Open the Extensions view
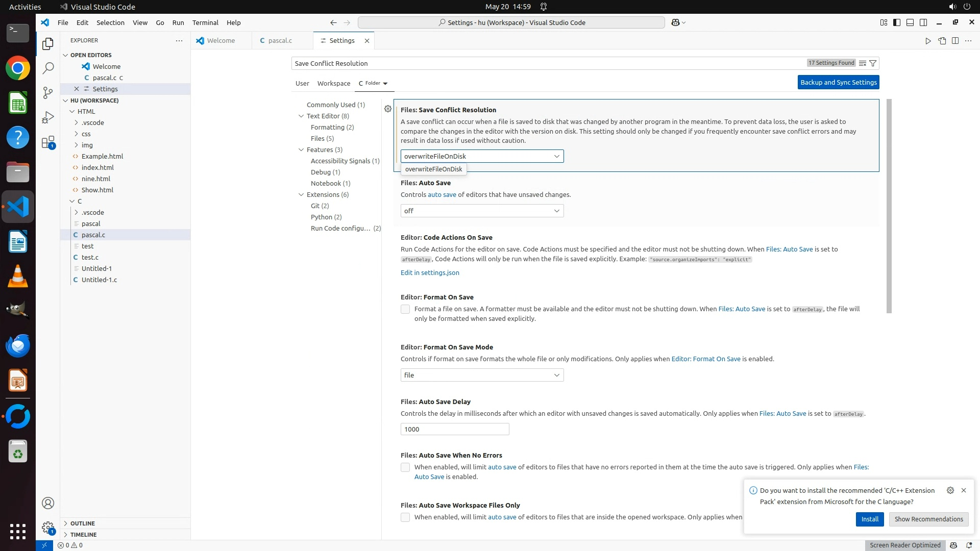The image size is (980, 551). (48, 142)
